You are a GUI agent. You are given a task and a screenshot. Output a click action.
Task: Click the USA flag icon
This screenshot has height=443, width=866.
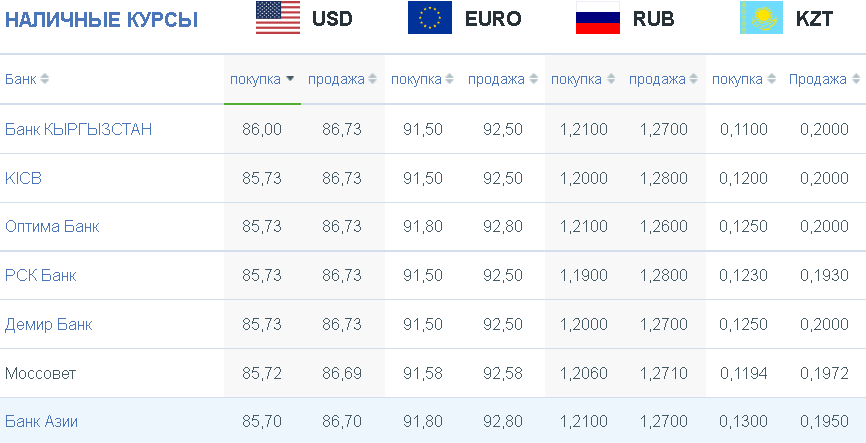(278, 18)
